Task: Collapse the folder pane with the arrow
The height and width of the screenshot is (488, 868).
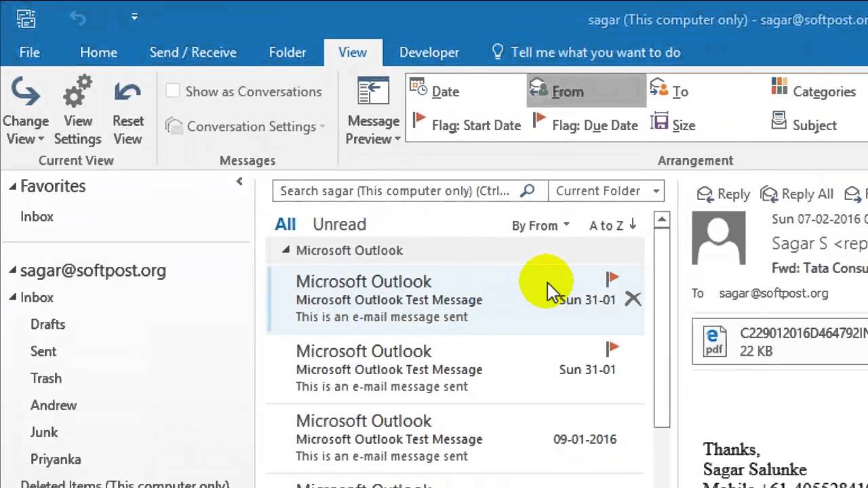Action: (239, 181)
